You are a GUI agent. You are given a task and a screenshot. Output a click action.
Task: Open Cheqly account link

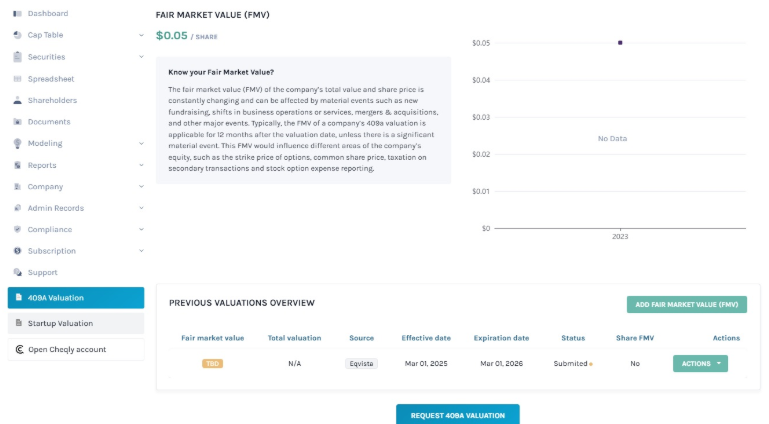76,349
